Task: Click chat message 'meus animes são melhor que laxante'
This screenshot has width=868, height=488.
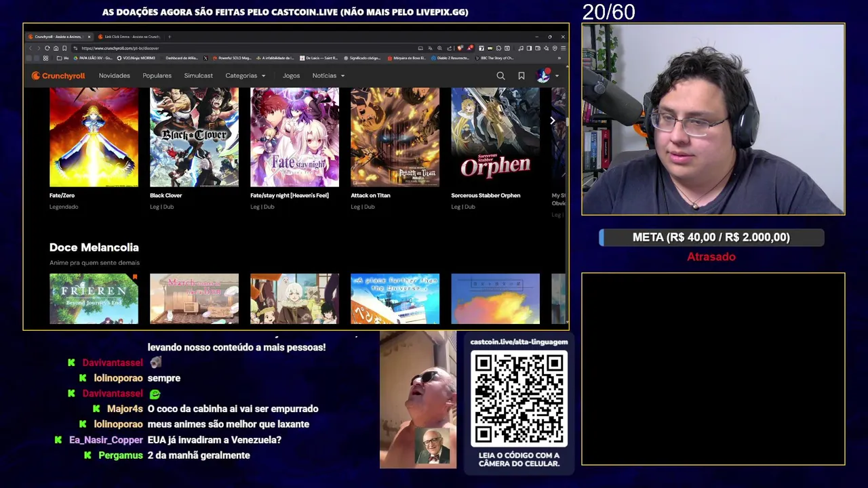Action: (x=229, y=424)
